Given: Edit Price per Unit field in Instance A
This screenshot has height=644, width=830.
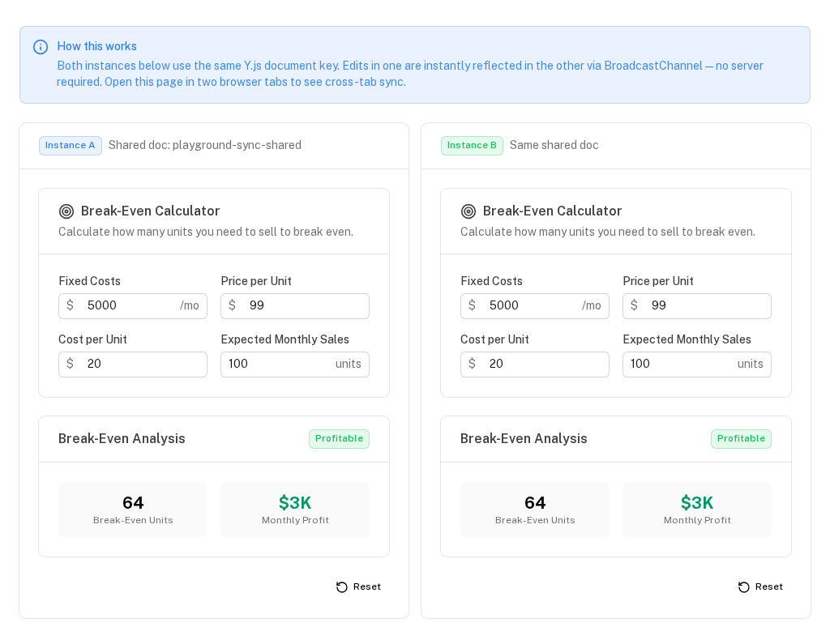Looking at the screenshot, I should pos(295,306).
